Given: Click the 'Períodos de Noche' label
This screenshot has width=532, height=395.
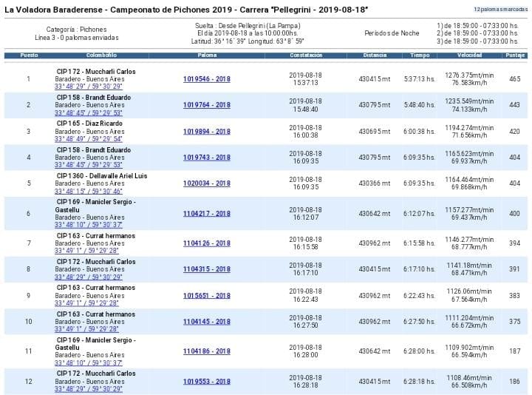Looking at the screenshot, I should (x=392, y=33).
